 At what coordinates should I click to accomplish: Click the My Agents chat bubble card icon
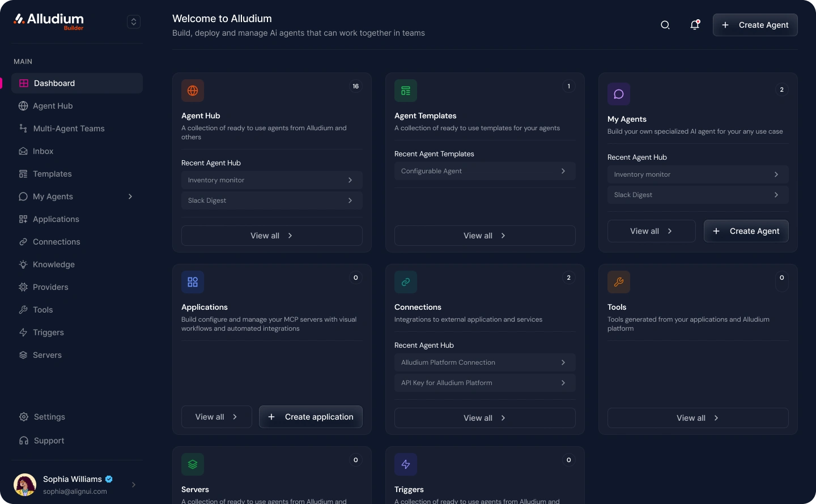tap(619, 94)
